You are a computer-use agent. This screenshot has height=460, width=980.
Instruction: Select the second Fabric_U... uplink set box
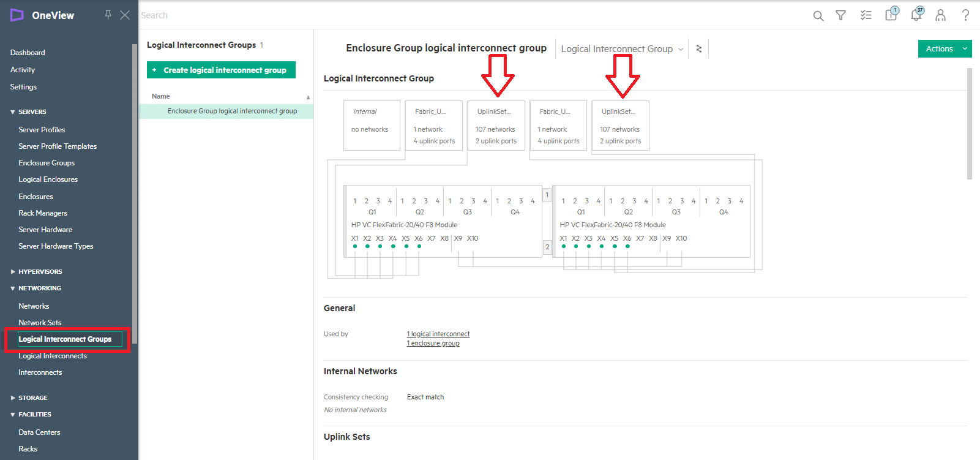[558, 126]
